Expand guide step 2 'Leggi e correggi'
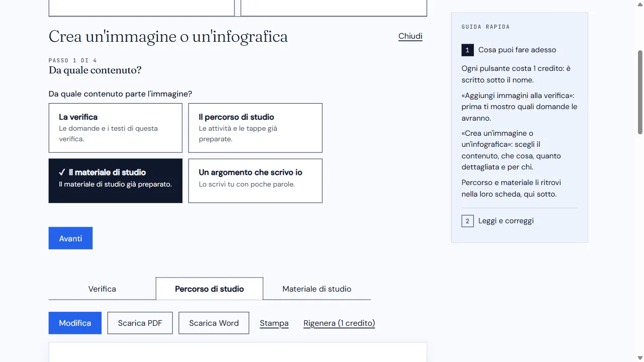The height and width of the screenshot is (362, 644). click(520, 221)
